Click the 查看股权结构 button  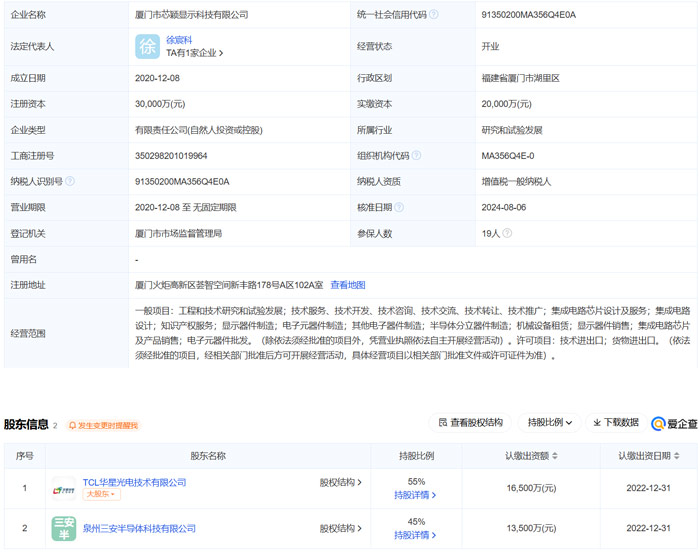[x=470, y=423]
